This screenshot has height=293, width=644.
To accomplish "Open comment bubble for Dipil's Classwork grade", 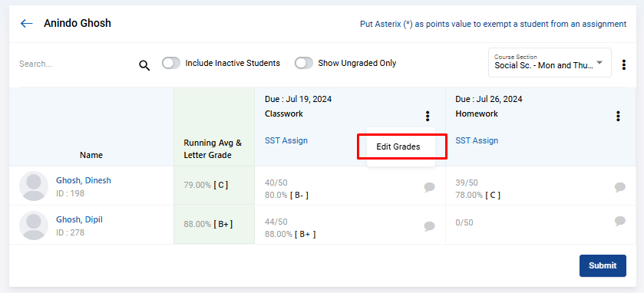I will (430, 226).
